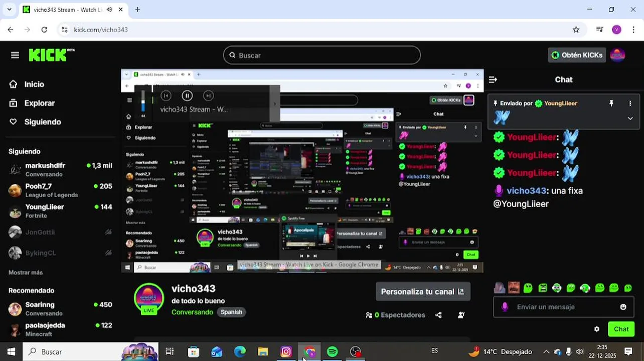This screenshot has width=644, height=361.
Task: Show hidden system tray icons
Action: point(546,351)
